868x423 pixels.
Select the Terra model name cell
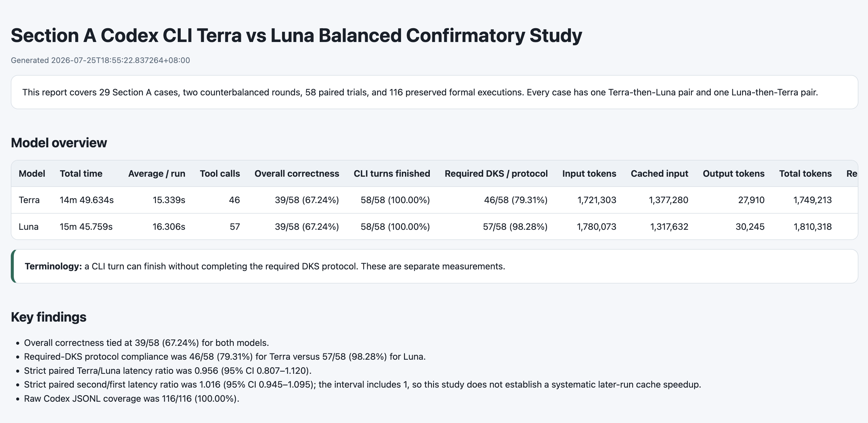pos(29,200)
